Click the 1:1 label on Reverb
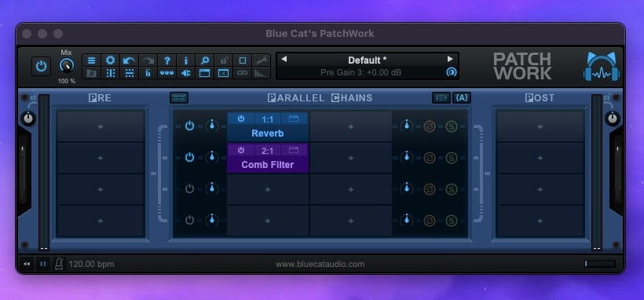The height and width of the screenshot is (300, 644). [267, 119]
